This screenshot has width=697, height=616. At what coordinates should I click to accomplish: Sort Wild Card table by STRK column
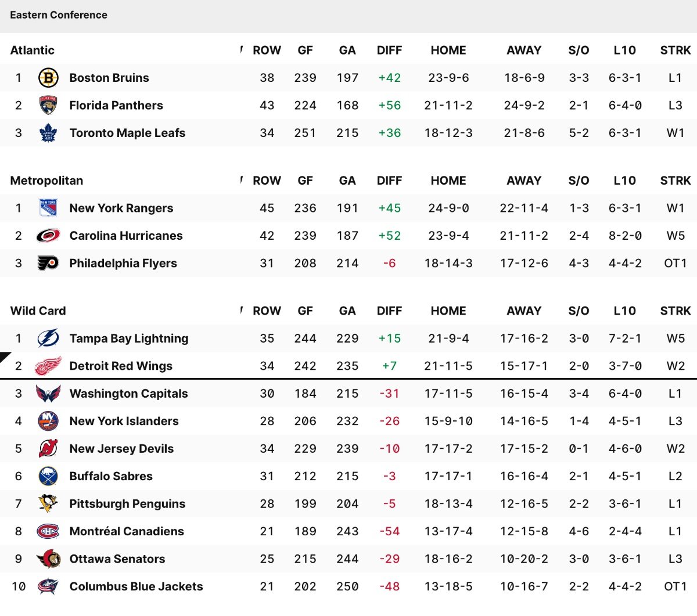pyautogui.click(x=675, y=311)
